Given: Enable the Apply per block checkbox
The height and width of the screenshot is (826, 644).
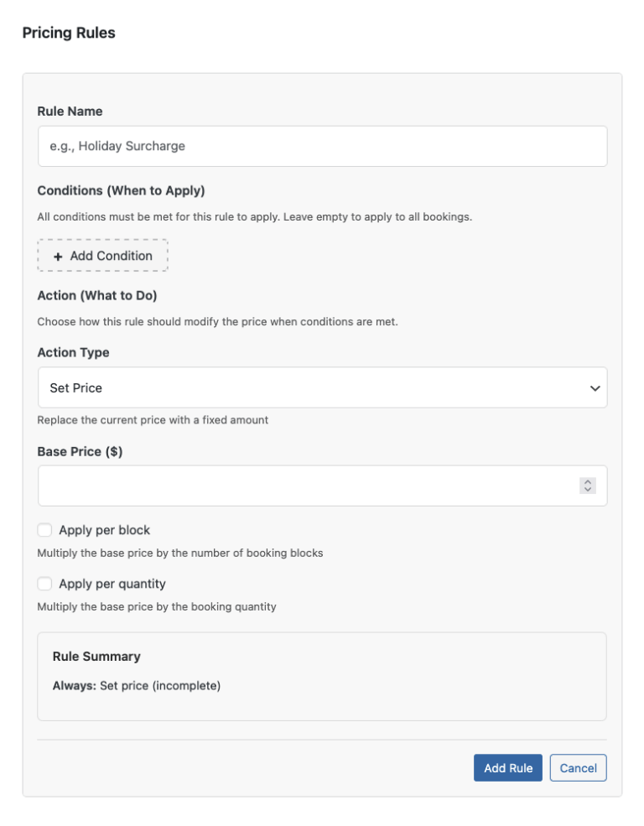Looking at the screenshot, I should tap(44, 530).
